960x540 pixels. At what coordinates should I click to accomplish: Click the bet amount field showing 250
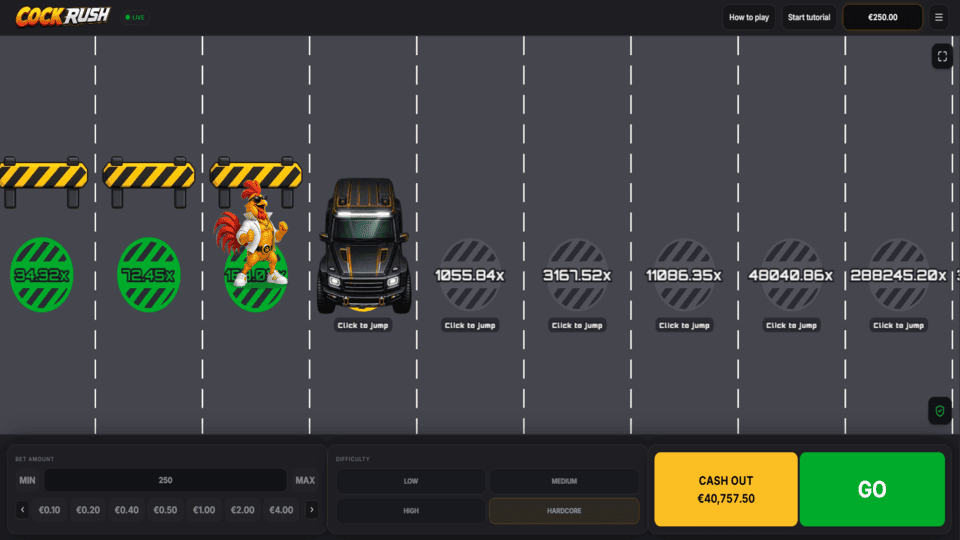coord(165,480)
